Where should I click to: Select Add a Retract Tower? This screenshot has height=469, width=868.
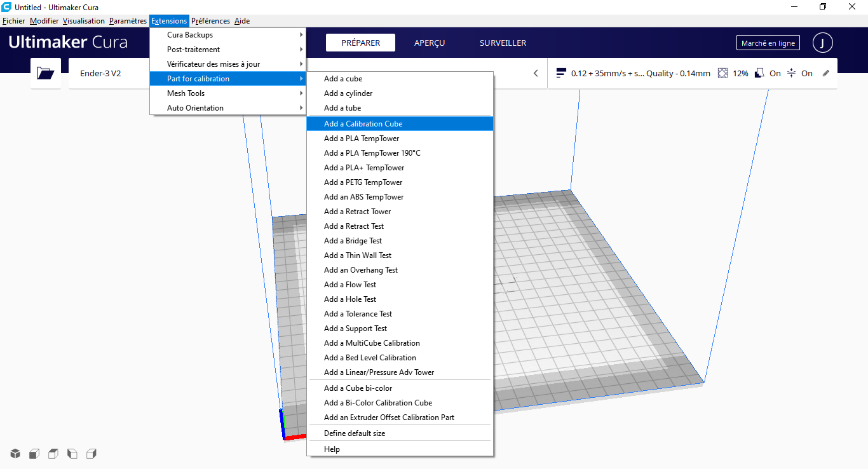(x=400, y=212)
